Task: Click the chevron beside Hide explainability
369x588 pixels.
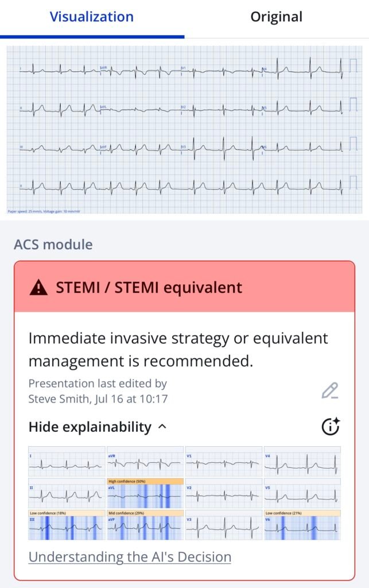Action: click(162, 427)
